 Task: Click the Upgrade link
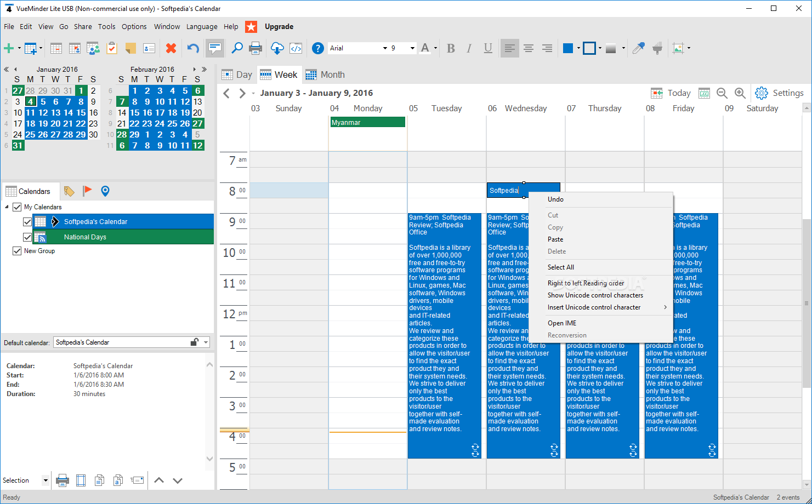(279, 26)
